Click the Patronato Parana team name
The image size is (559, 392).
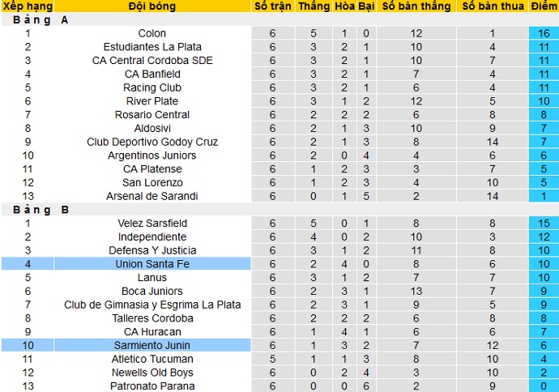[152, 386]
